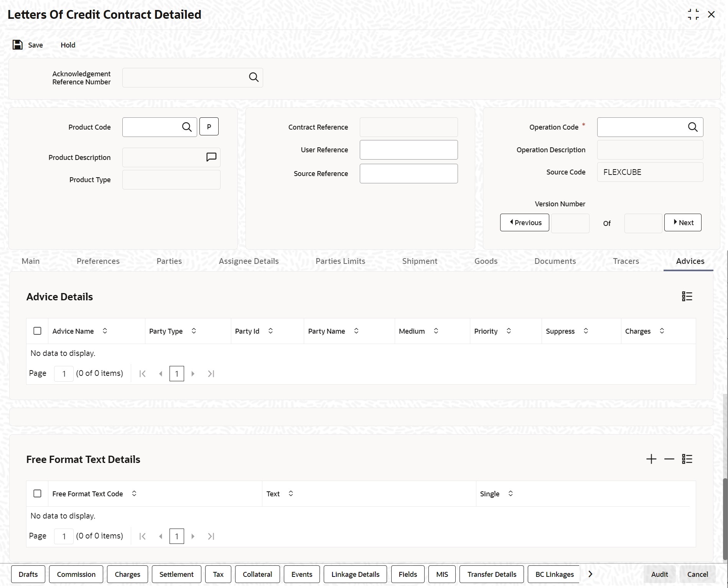Add row to Free Format Text Details

651,459
